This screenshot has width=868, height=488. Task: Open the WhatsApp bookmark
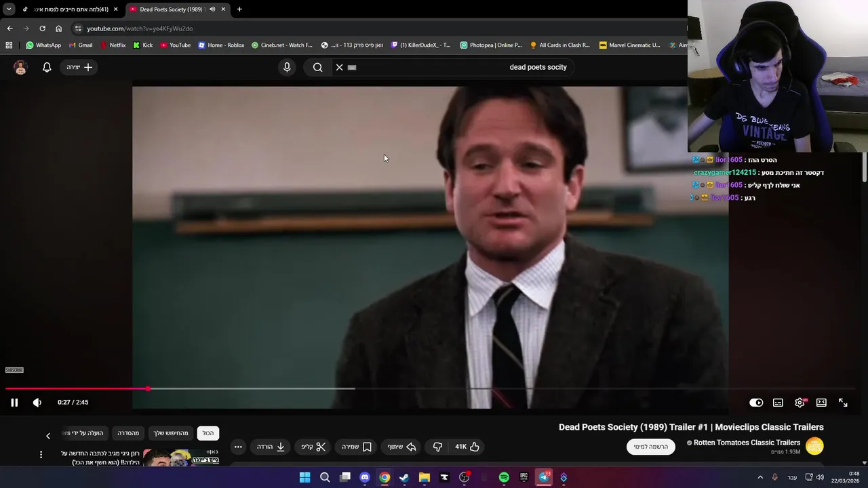click(x=43, y=45)
